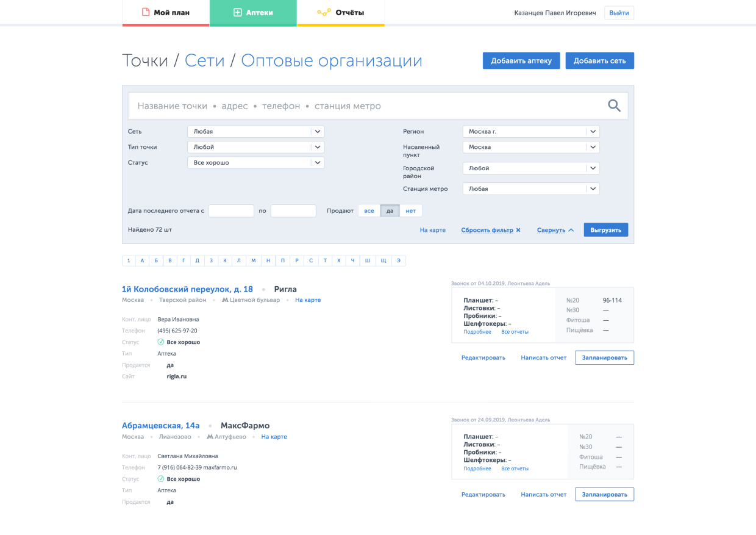Click the up-chevron icon beside Свернуть

[x=571, y=230]
